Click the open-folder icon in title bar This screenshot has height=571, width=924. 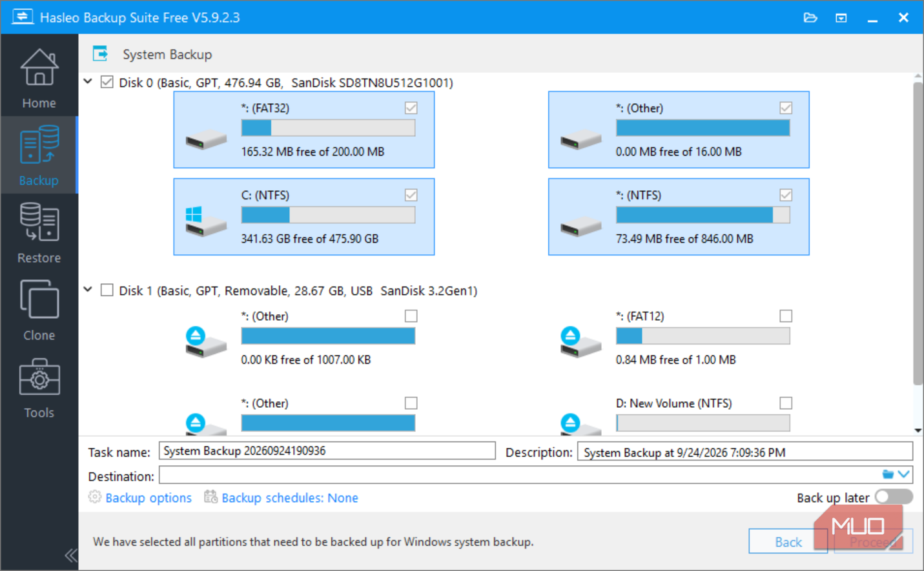point(810,17)
